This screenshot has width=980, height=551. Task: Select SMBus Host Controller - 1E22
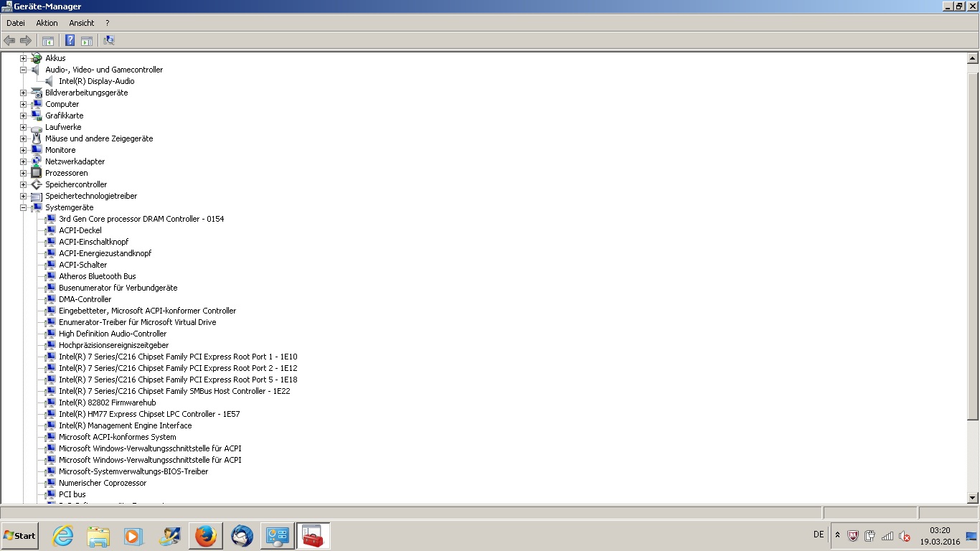(174, 391)
